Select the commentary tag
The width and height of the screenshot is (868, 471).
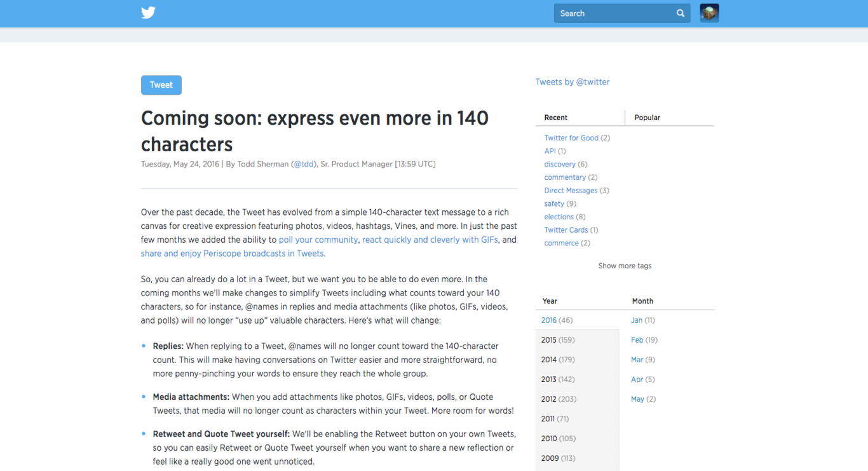[x=565, y=177]
